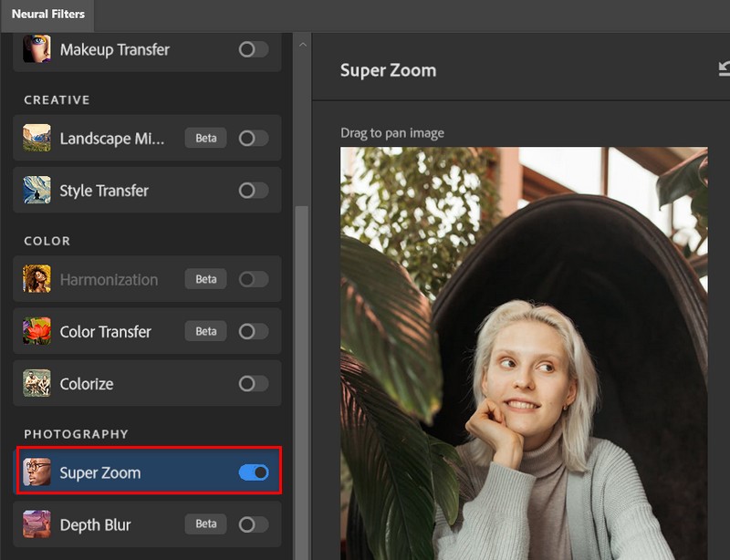Click the Color Transfer flower thumbnail icon
This screenshot has height=560, width=730.
point(36,331)
